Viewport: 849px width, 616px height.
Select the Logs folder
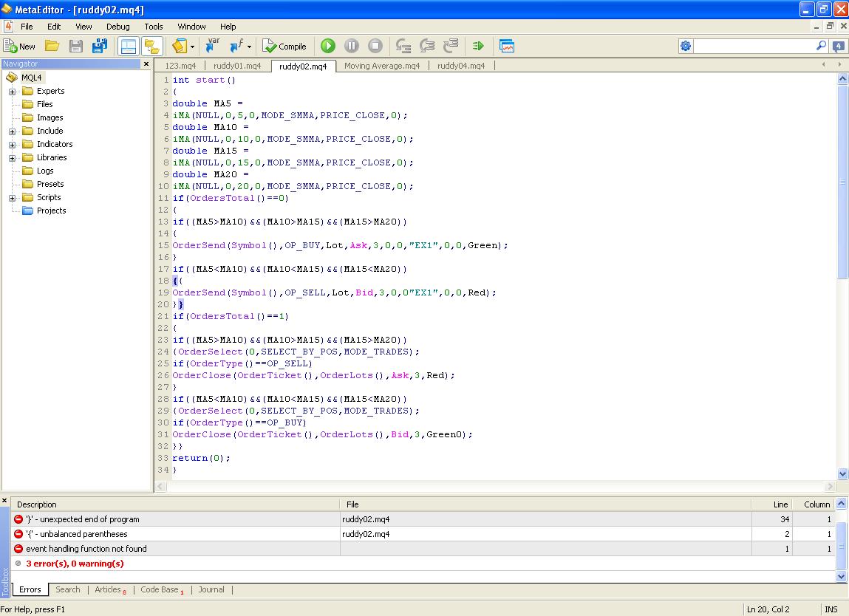[x=45, y=171]
